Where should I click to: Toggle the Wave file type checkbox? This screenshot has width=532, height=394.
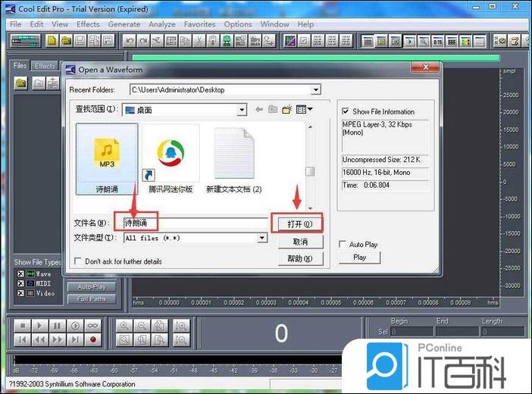[20, 274]
